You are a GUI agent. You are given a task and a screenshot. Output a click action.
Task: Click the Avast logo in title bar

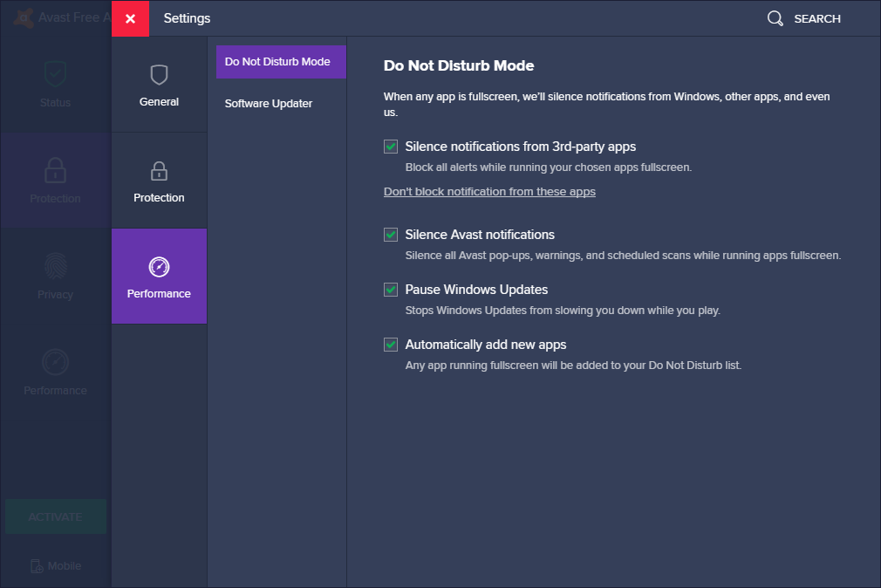(24, 17)
